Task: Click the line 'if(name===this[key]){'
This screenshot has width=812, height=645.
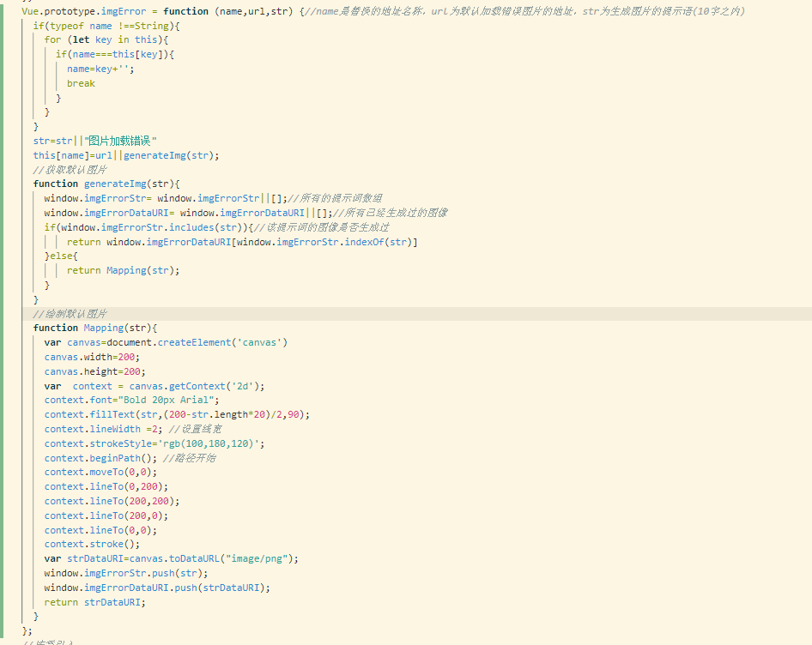Action: pos(115,54)
